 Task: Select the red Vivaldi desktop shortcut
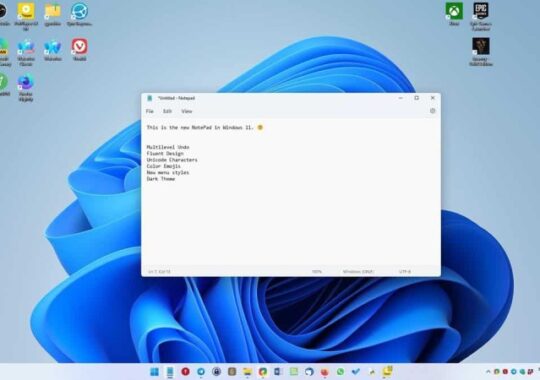(x=80, y=49)
